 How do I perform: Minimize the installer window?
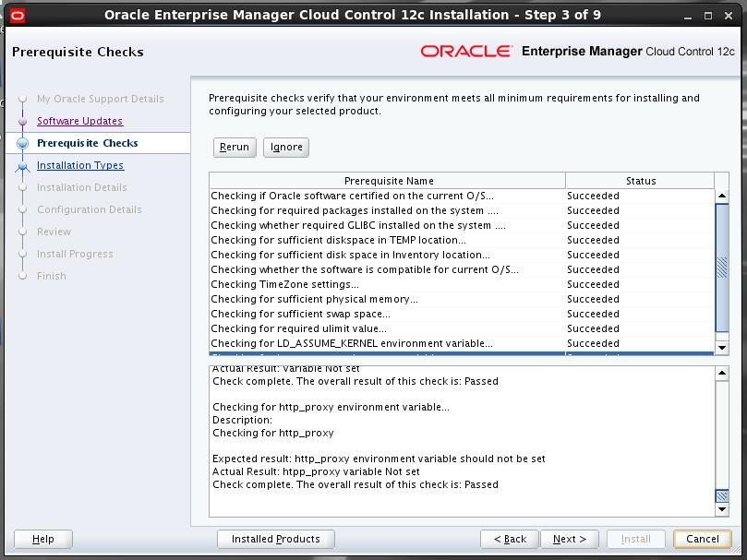[688, 17]
